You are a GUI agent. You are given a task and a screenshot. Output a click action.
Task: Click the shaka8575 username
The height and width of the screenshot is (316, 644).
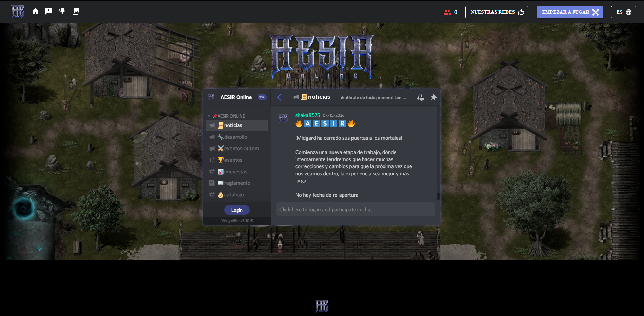(x=307, y=115)
